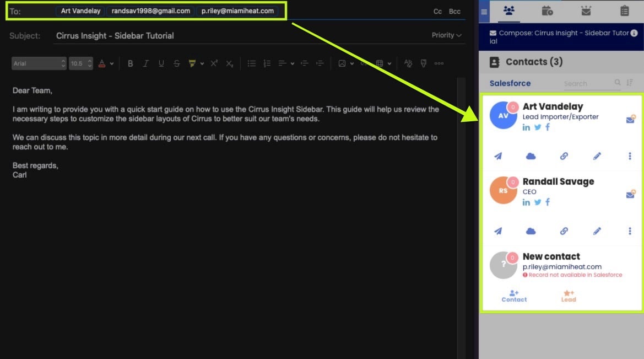
Task: Click Randall Savage's Salesforce cloud icon
Action: click(531, 231)
